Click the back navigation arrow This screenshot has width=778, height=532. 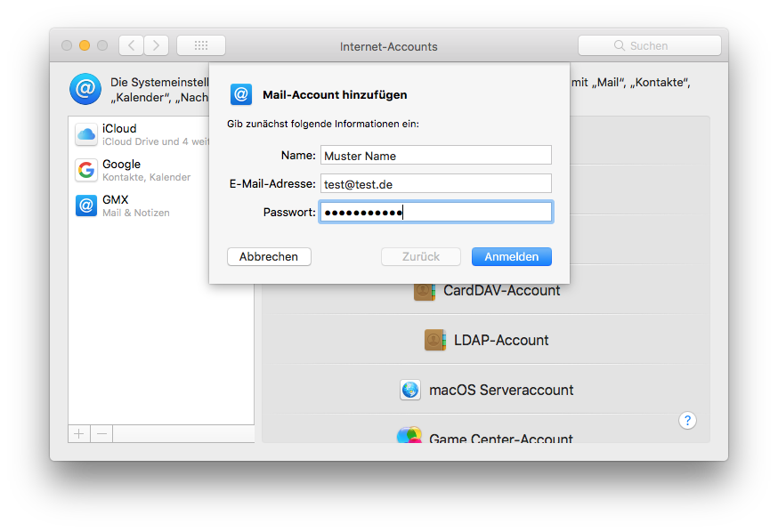130,45
